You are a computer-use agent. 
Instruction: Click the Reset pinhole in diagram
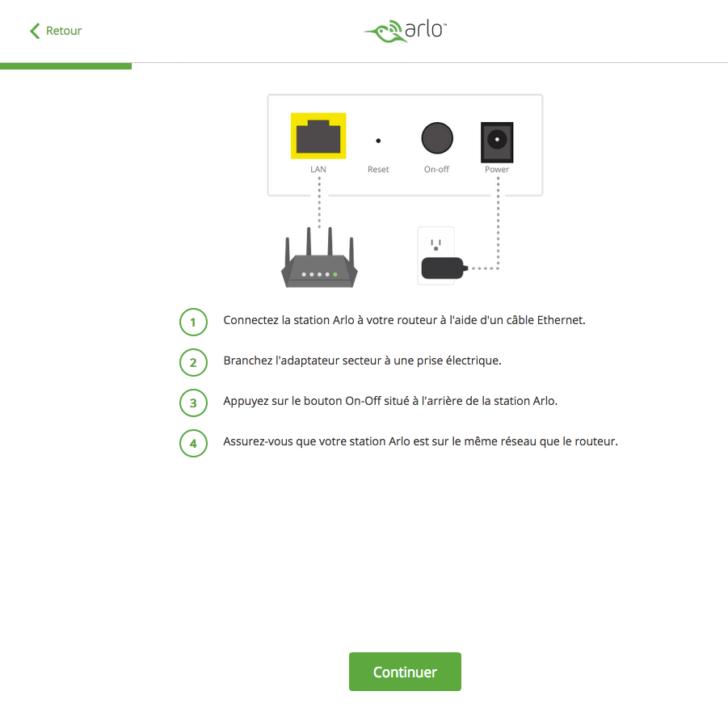click(378, 141)
